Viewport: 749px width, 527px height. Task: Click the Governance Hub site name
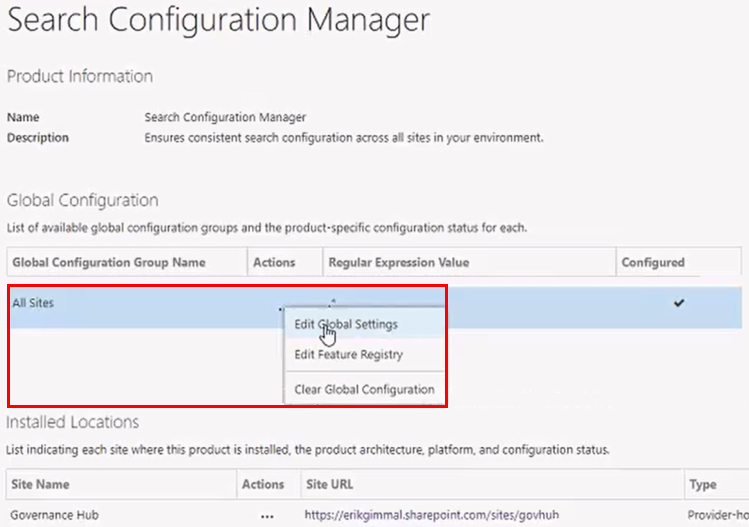click(x=53, y=516)
